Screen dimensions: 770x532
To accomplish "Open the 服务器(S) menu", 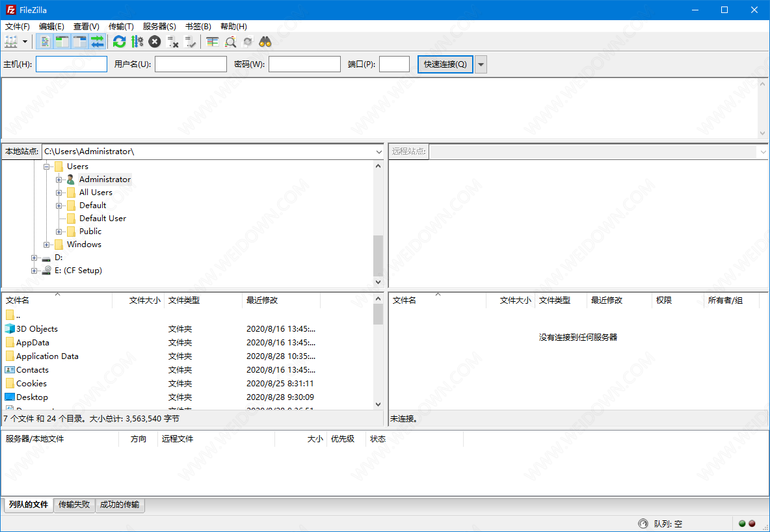I will coord(159,27).
